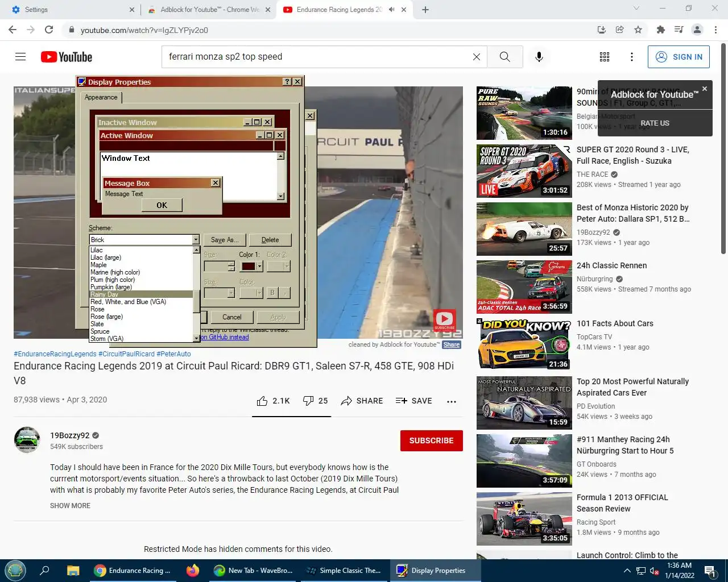The width and height of the screenshot is (728, 582).
Task: Open SUPER GT 2020 Round 3 thumbnail
Action: (524, 171)
